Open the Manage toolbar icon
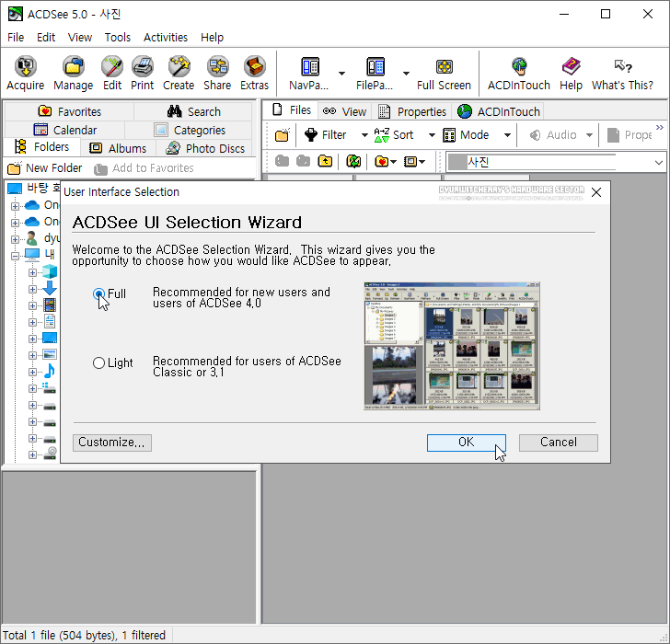This screenshot has height=644, width=670. 73,73
